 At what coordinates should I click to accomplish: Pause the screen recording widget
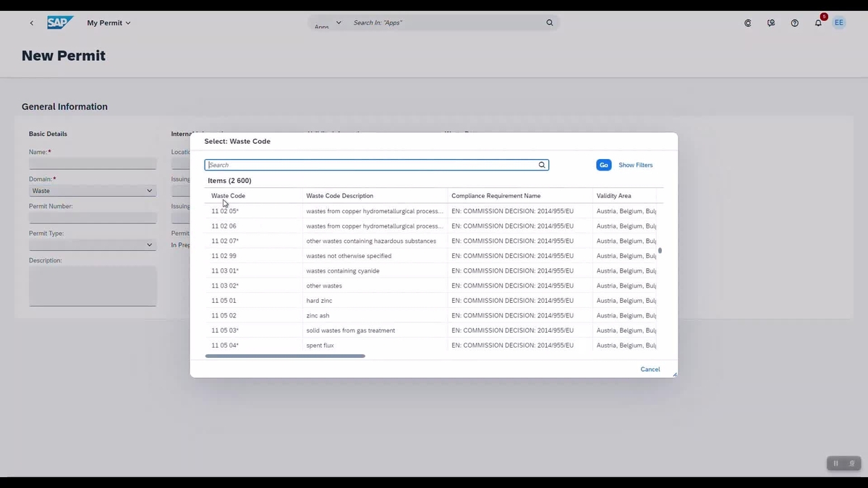834,463
